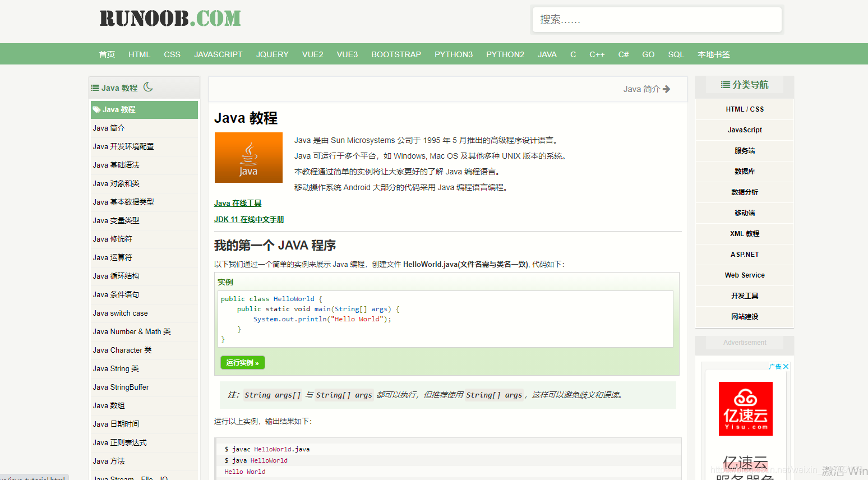Open the CSS nav item
Screen dimensions: 868x480
click(172, 54)
